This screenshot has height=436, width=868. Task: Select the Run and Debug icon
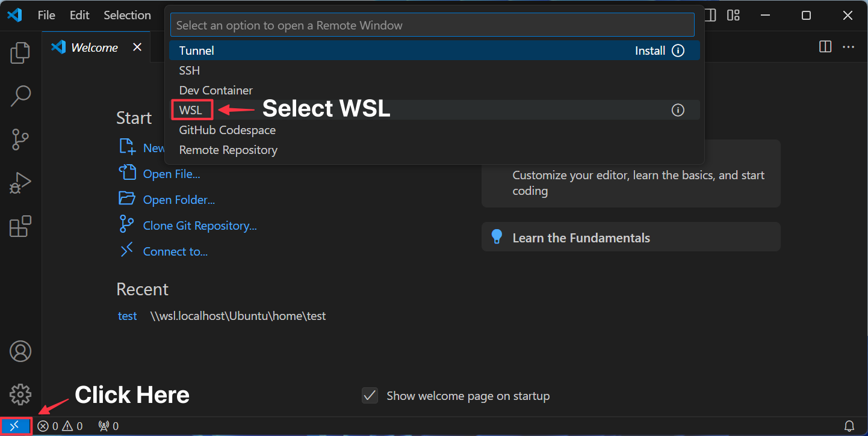pyautogui.click(x=20, y=183)
